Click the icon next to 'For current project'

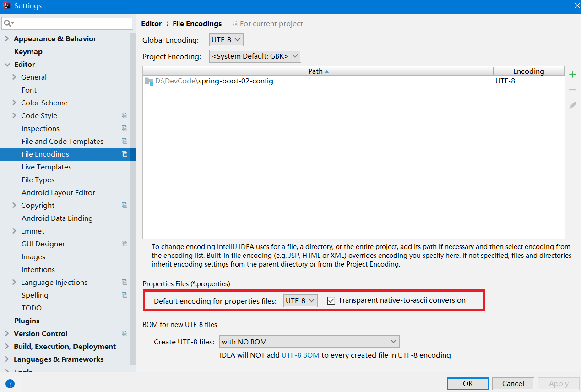click(x=235, y=23)
